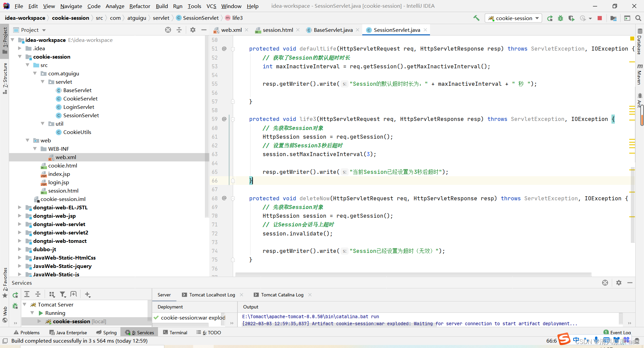644x348 pixels.
Task: Hide the Project panel with the minus icon
Action: coord(204,30)
